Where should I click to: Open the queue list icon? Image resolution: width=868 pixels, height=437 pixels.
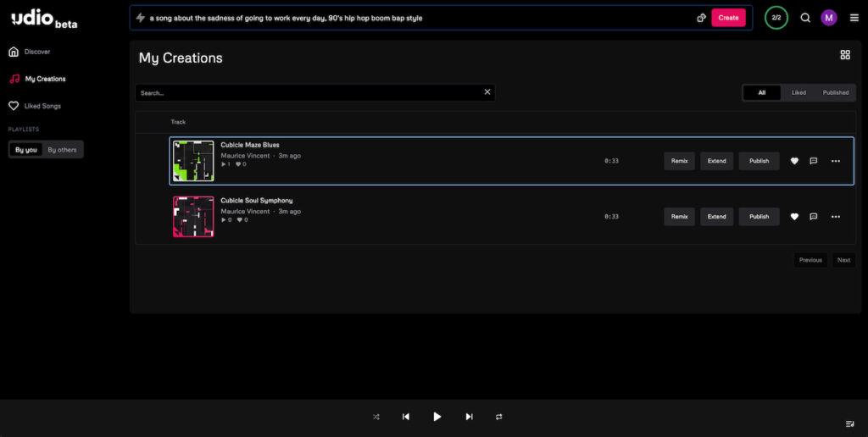pyautogui.click(x=849, y=423)
